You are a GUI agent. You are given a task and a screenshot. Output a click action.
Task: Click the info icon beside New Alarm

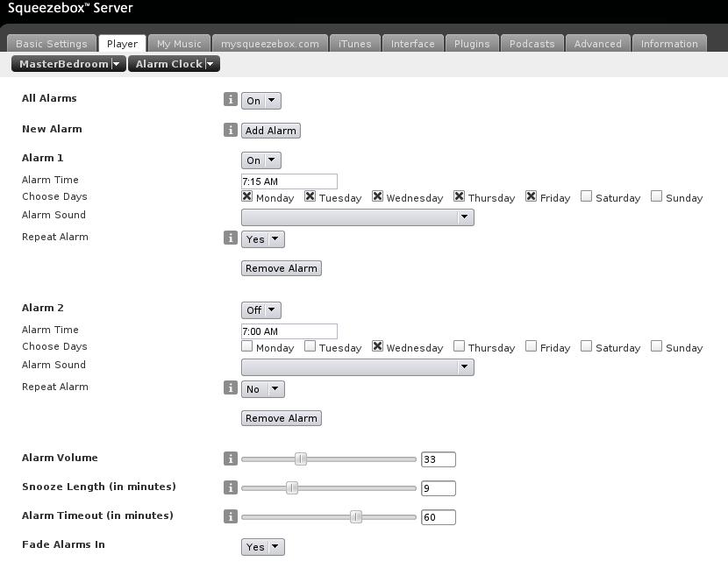coord(231,130)
